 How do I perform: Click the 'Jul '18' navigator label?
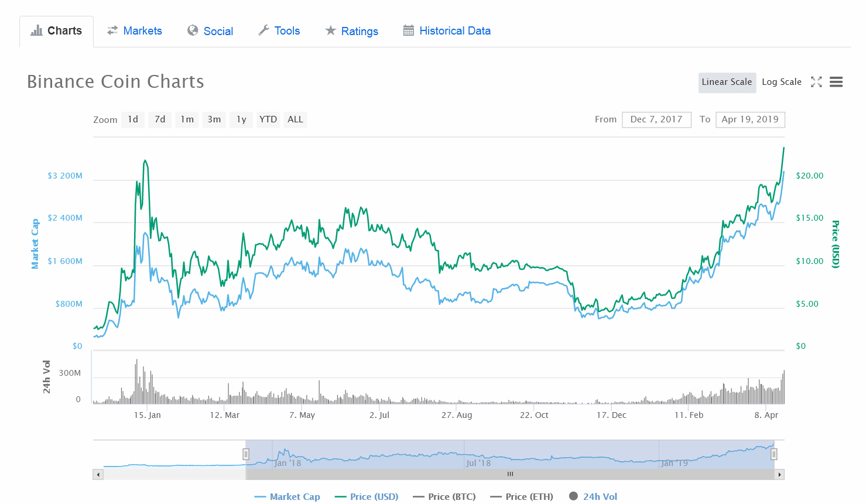tap(479, 463)
